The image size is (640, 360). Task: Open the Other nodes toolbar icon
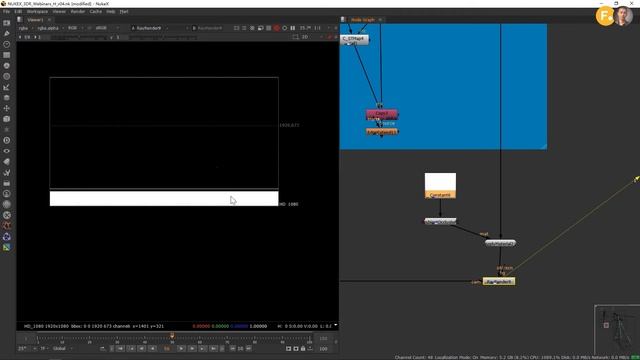pos(7,183)
